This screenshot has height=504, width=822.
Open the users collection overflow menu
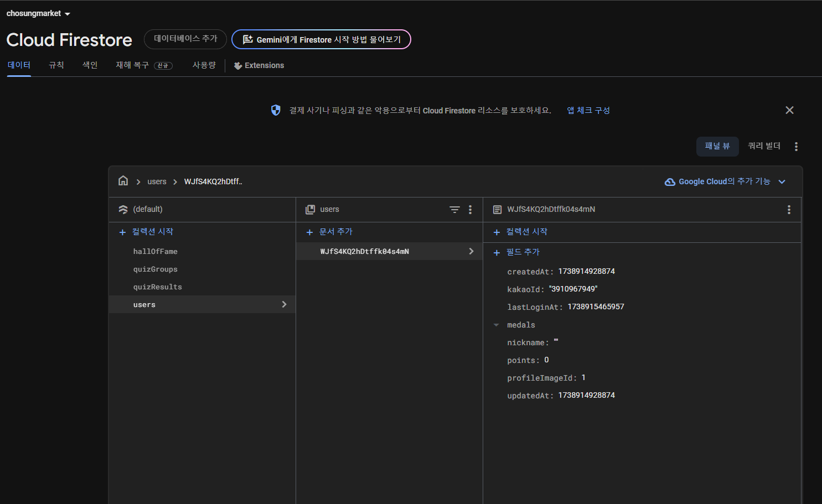(x=470, y=210)
